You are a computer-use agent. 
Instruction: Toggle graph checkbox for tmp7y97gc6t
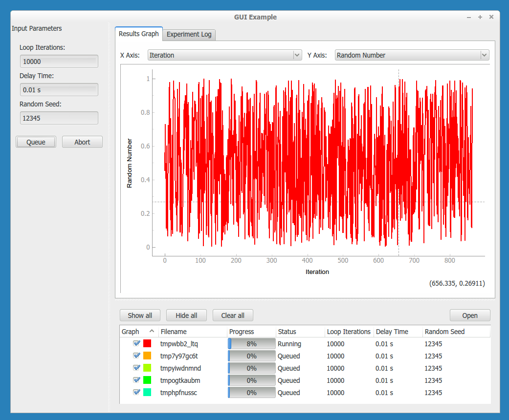(x=136, y=356)
